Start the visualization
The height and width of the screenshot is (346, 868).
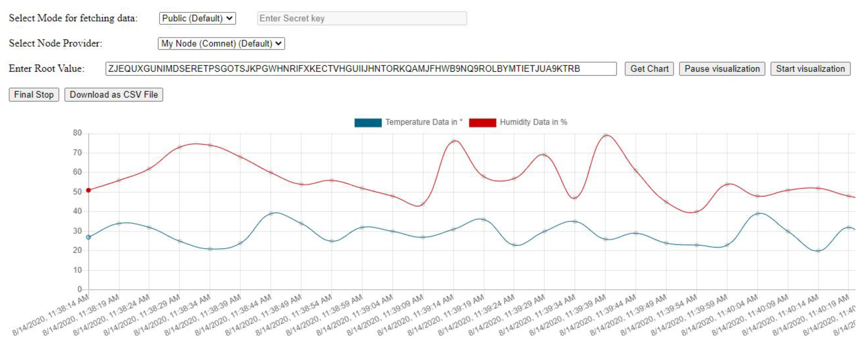pos(810,69)
